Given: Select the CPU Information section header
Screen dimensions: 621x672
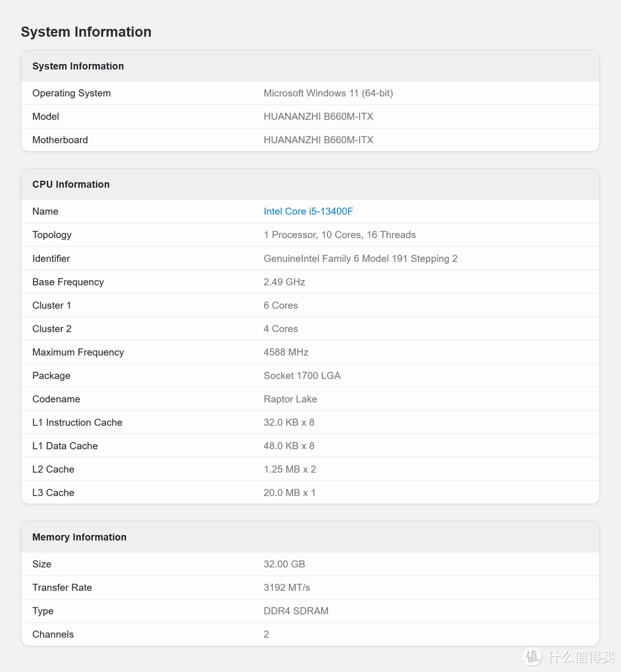Looking at the screenshot, I should pos(310,184).
